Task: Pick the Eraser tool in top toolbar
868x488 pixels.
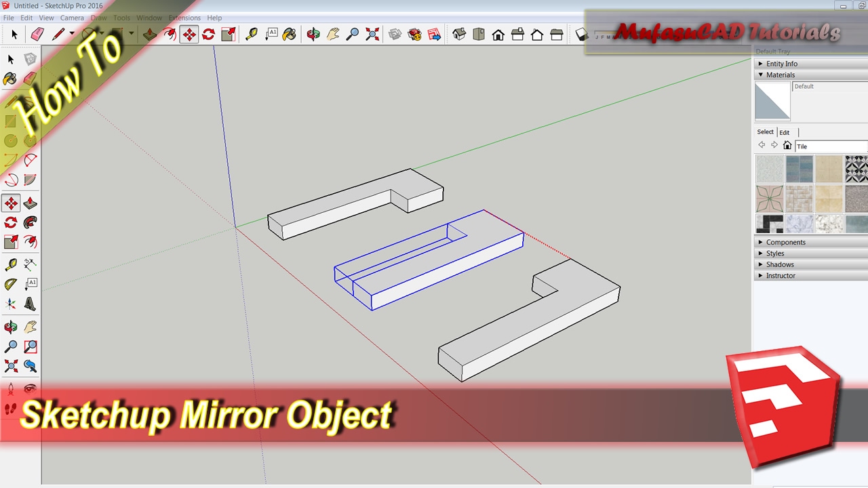Action: click(37, 34)
